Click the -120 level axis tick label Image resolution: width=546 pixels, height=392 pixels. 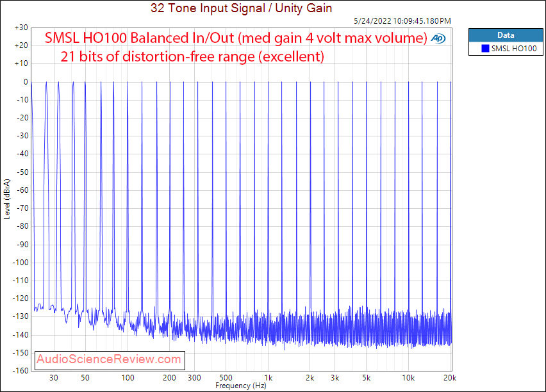coord(21,298)
